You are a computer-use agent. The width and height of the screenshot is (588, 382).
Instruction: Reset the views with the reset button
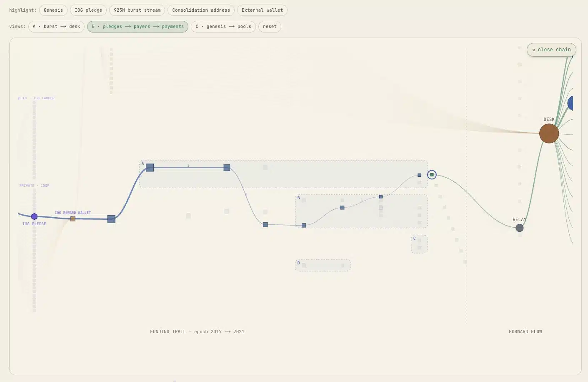tap(270, 26)
